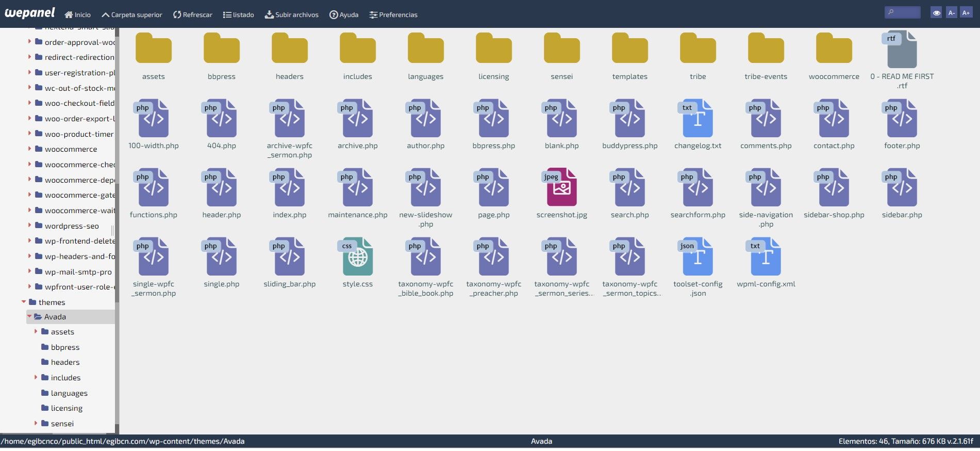The height and width of the screenshot is (451, 980).
Task: Click Refrescar to reload listing
Action: [193, 14]
